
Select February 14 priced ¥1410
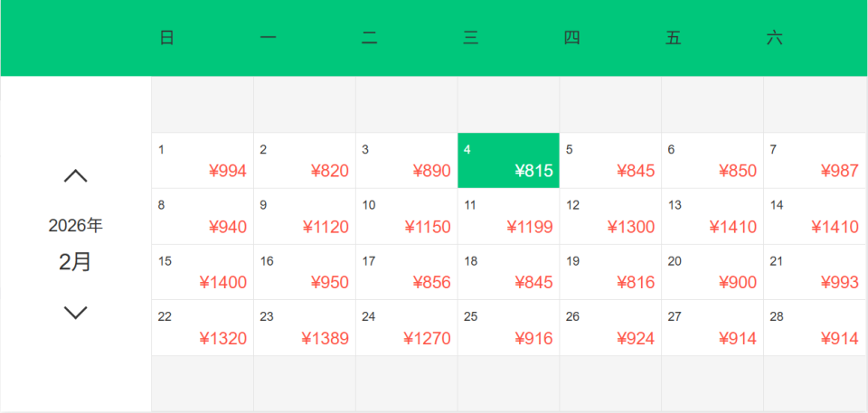click(815, 217)
